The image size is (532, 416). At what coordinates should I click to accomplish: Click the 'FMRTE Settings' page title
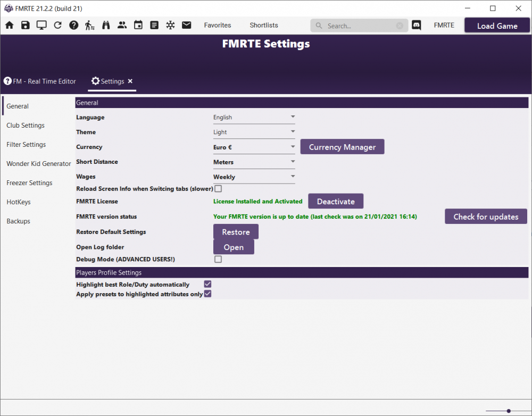click(x=266, y=44)
